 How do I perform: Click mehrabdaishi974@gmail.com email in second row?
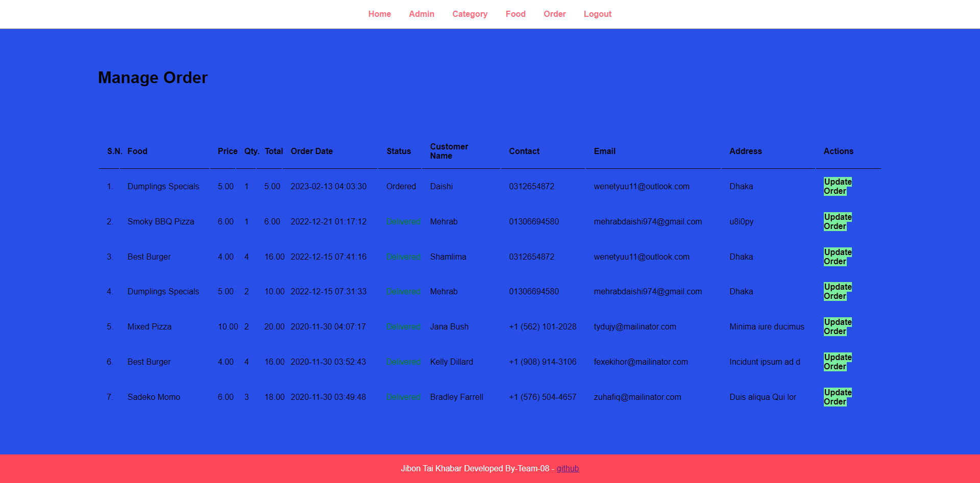coord(648,221)
